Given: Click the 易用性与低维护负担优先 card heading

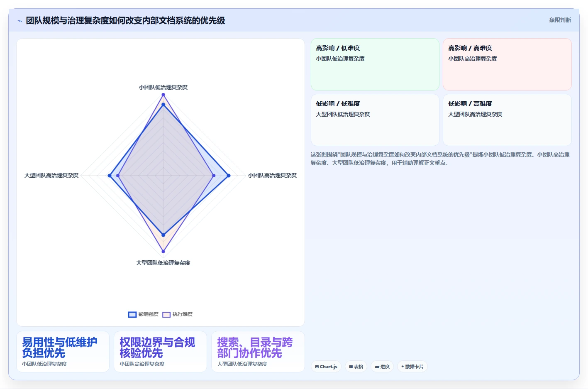Looking at the screenshot, I should tap(60, 347).
